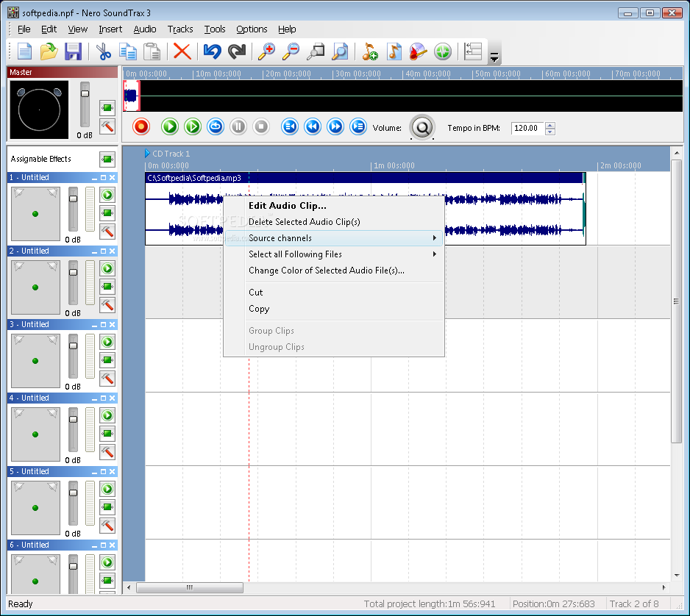Image resolution: width=690 pixels, height=616 pixels.
Task: Click the insert audio file note icon
Action: pos(369,51)
